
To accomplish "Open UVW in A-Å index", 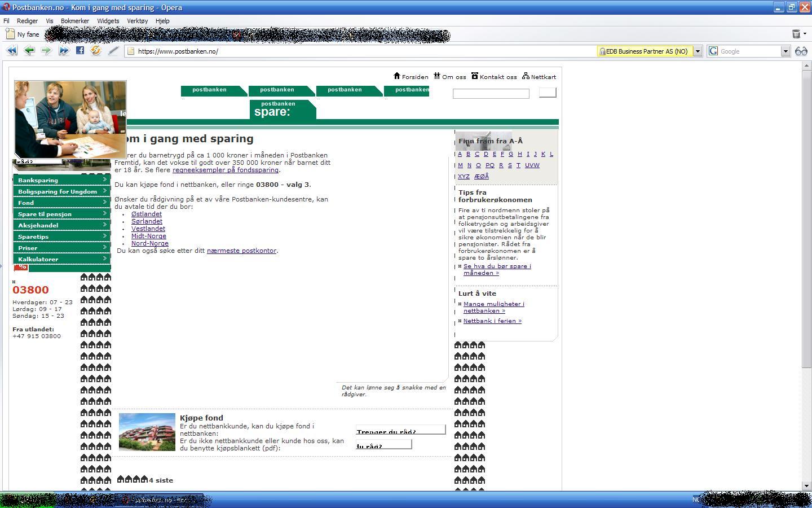I will click(x=532, y=165).
